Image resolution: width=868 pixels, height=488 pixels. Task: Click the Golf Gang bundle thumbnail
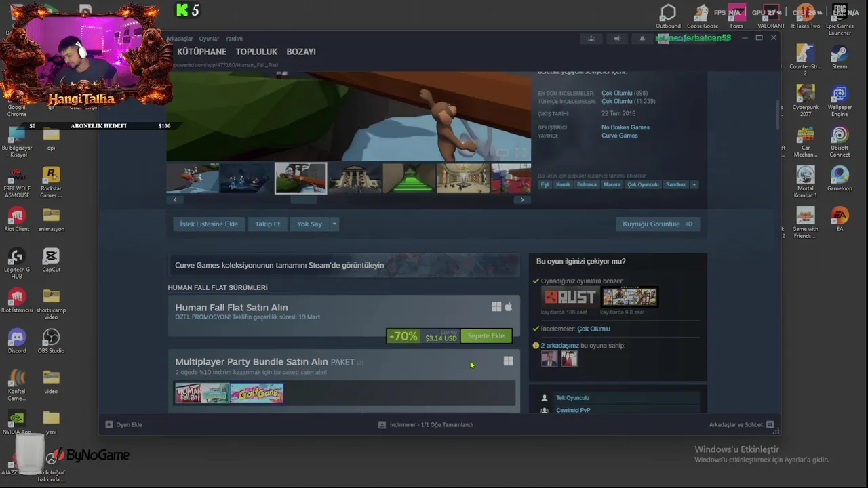click(256, 393)
